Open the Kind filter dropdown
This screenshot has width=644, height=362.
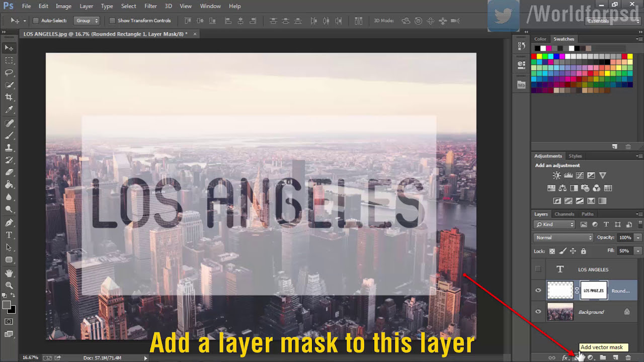pos(554,225)
